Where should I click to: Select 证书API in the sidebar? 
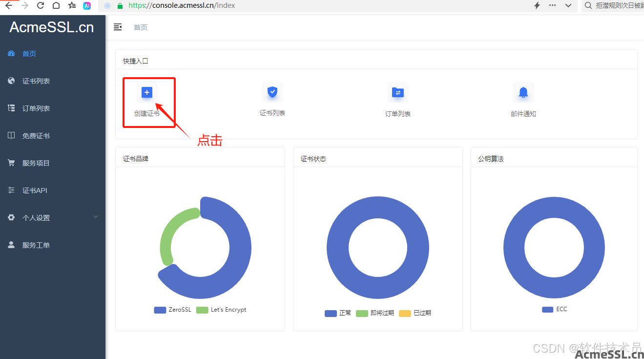point(35,190)
